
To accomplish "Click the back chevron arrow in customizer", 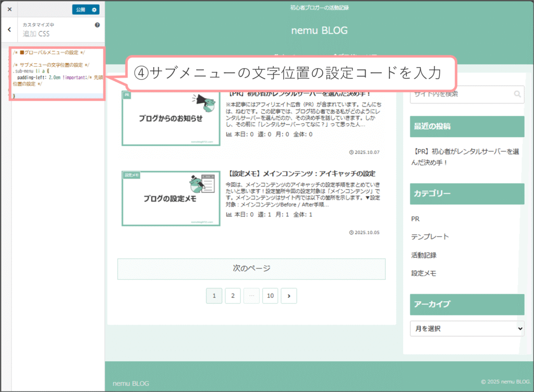I will [9, 30].
